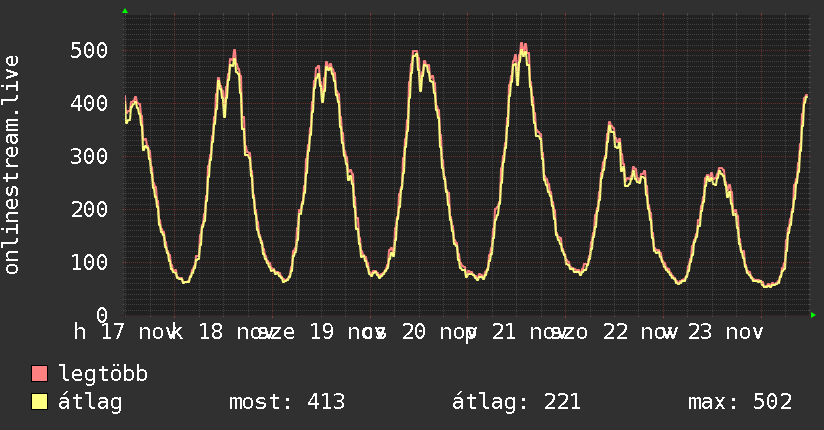Click the 200 y-axis label

click(89, 209)
